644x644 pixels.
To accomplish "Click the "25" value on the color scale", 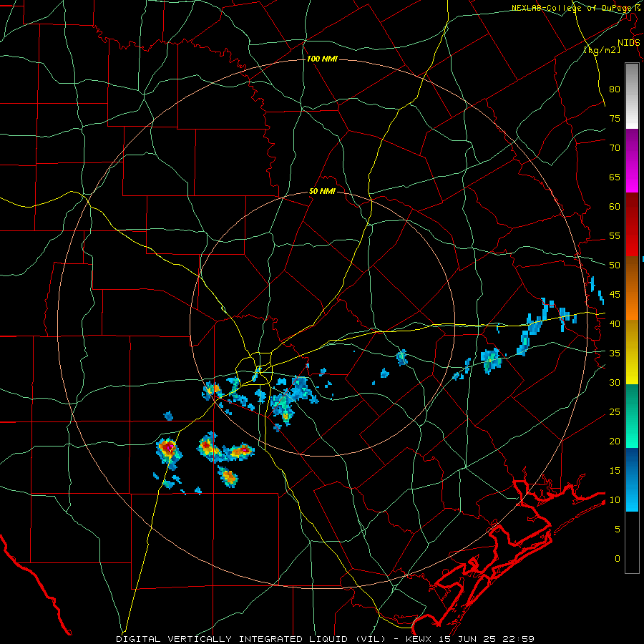I will click(615, 412).
